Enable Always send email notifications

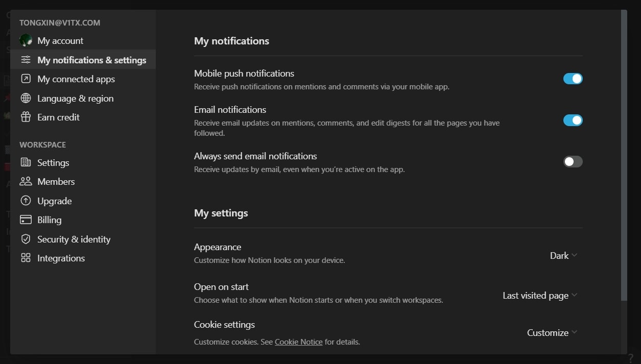(573, 161)
